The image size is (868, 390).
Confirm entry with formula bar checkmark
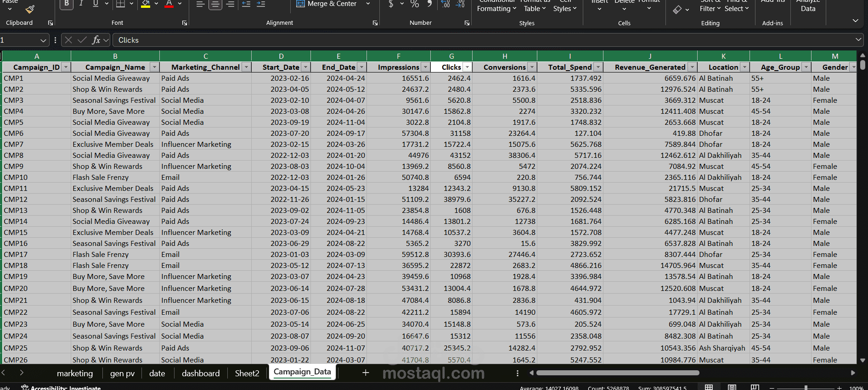pyautogui.click(x=82, y=40)
